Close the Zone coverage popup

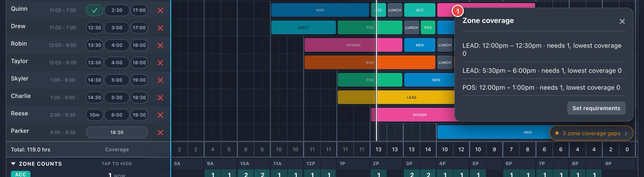click(622, 21)
